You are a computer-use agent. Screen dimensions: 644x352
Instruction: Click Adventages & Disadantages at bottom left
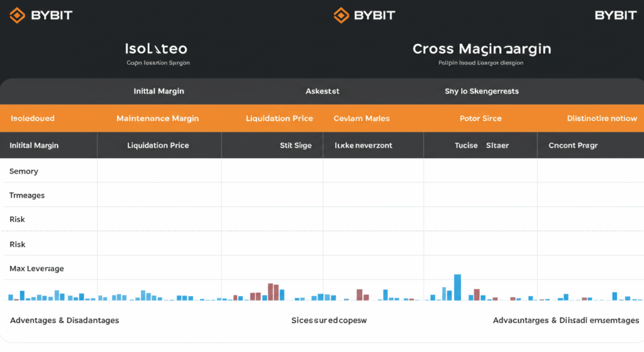pos(65,321)
